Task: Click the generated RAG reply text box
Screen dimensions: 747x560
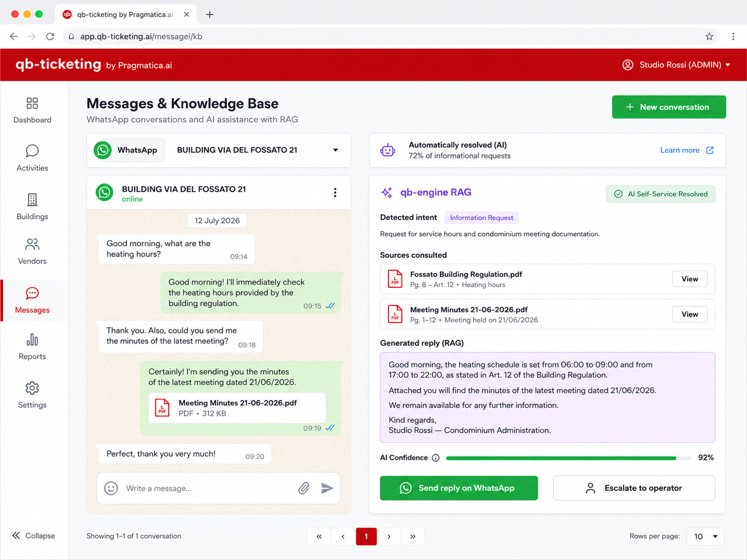Action: [547, 397]
